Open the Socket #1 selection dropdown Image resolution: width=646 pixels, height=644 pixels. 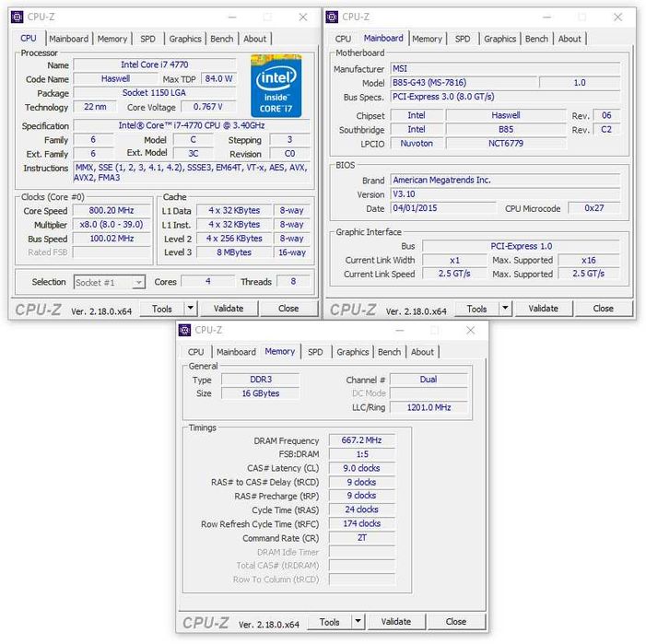109,282
